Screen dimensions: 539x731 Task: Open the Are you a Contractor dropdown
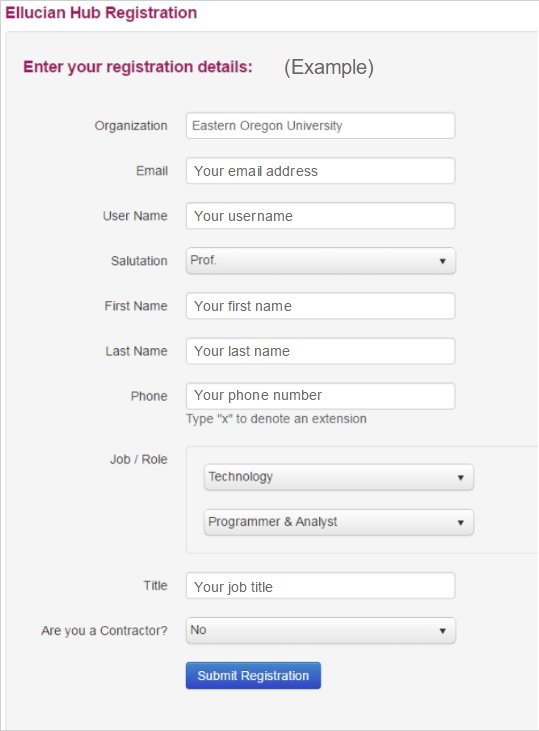coord(320,630)
